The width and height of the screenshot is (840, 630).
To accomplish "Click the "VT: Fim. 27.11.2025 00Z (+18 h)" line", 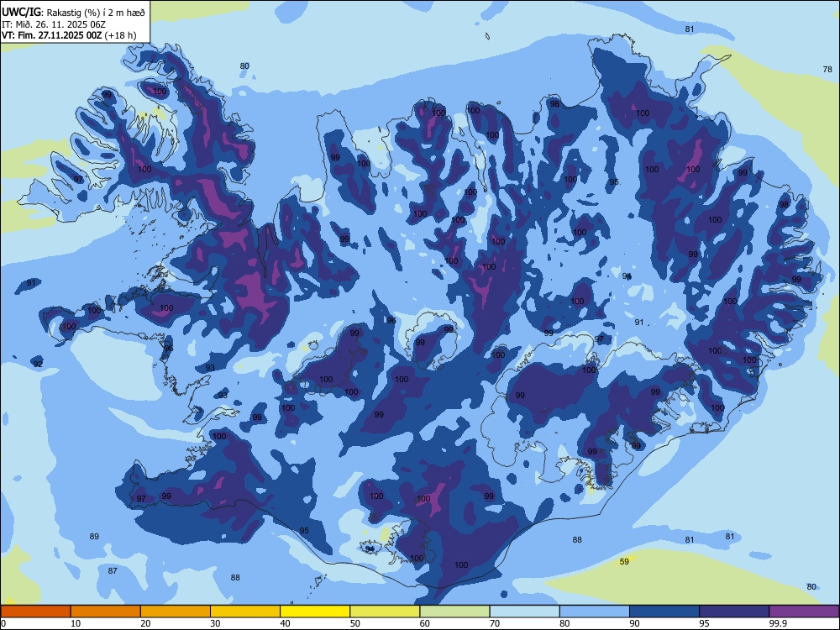I will point(69,35).
